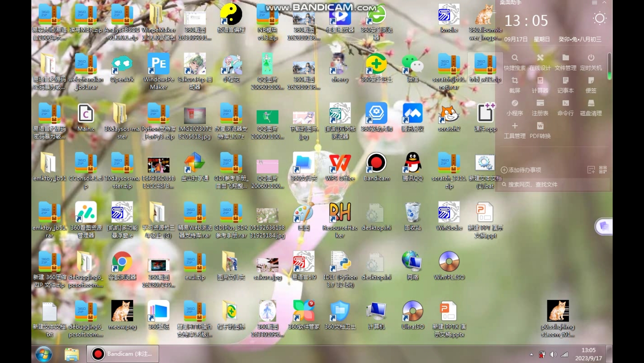Screen dimensions: 644x363
Task: Select the IDLE (Python 3.7 32-bit) shortcut
Action: 340,269
